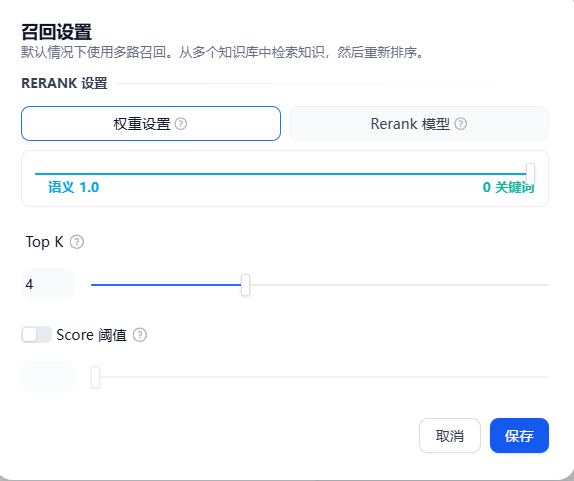Select the 权重设置 option
The image size is (574, 481).
(151, 123)
